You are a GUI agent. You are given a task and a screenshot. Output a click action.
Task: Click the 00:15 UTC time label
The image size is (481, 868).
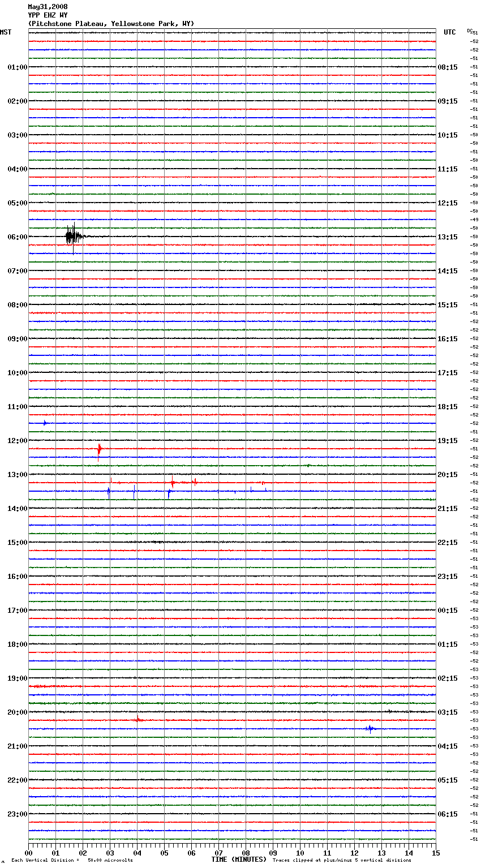448,611
